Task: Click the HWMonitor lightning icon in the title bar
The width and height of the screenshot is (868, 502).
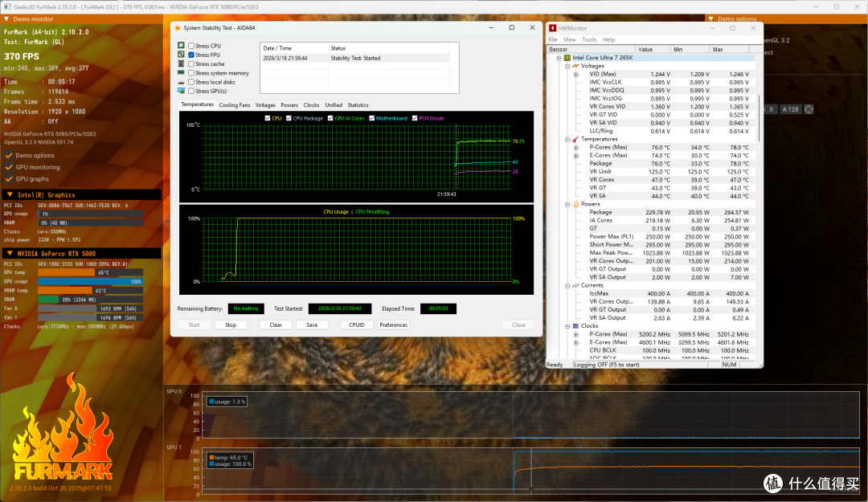Action: click(552, 28)
